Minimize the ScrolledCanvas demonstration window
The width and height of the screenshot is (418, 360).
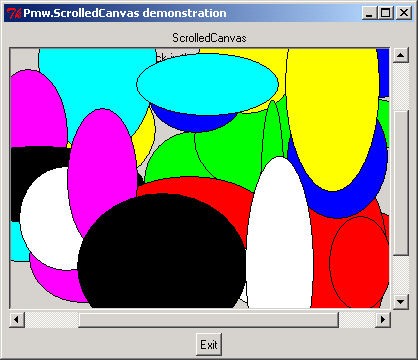pos(369,13)
